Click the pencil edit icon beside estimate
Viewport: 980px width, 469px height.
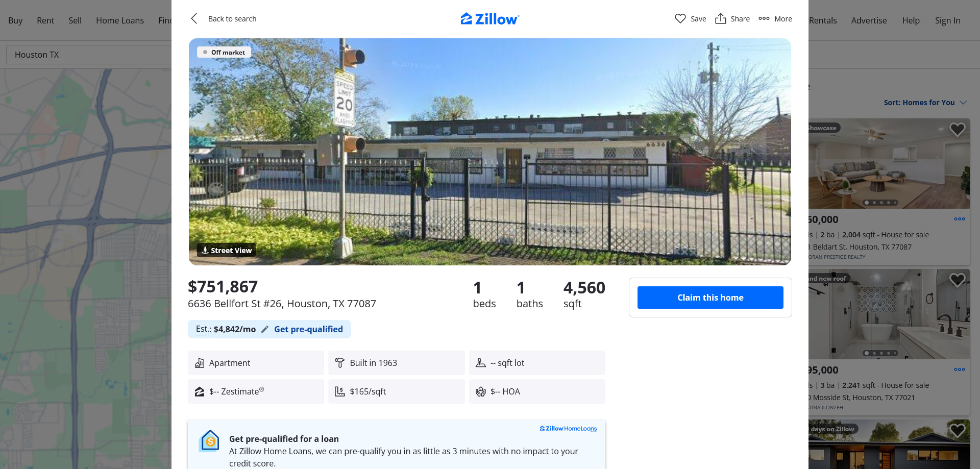coord(264,330)
